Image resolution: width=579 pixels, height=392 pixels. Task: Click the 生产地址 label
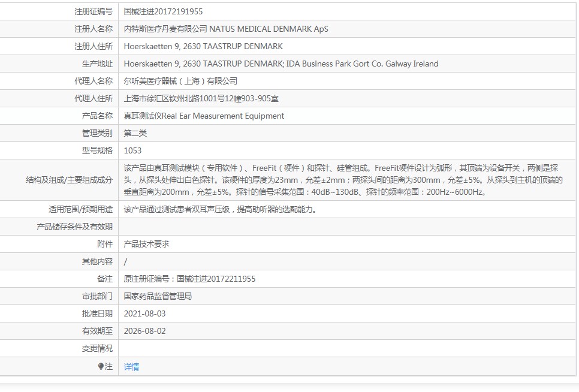(97, 64)
